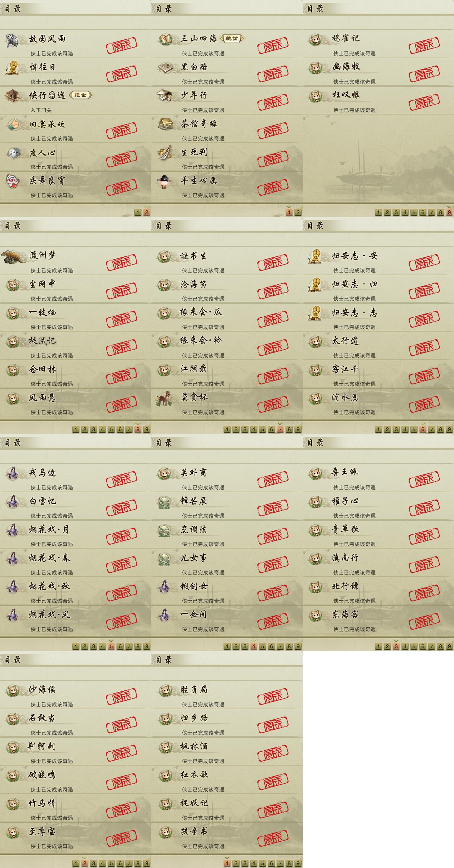Image resolution: width=454 pixels, height=868 pixels.
Task: Click the sword icon next to 生死判
Action: pyautogui.click(x=165, y=152)
